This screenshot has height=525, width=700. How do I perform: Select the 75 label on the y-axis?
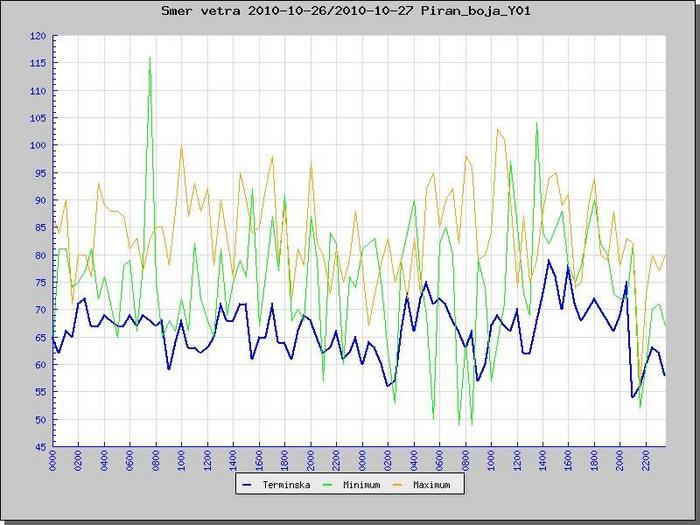point(40,283)
